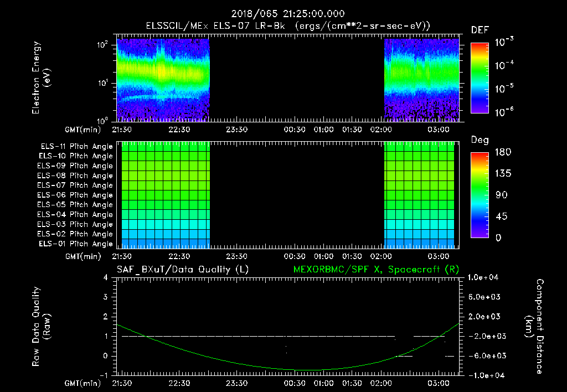The image size is (567, 392).
Task: Select the "ELS-09 Pitch Angle" row label
Action: click(x=75, y=166)
